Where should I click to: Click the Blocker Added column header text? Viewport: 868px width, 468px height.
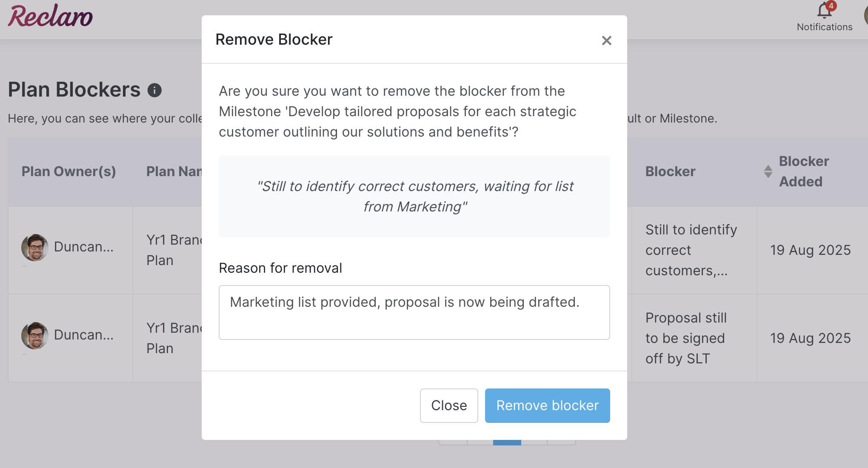pos(804,171)
